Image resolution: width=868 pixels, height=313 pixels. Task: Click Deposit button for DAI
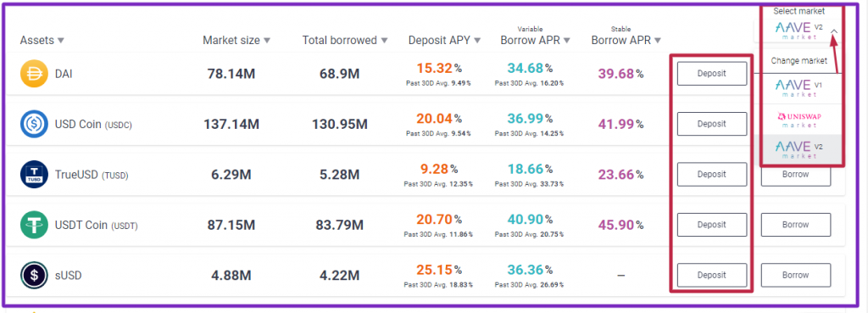712,74
